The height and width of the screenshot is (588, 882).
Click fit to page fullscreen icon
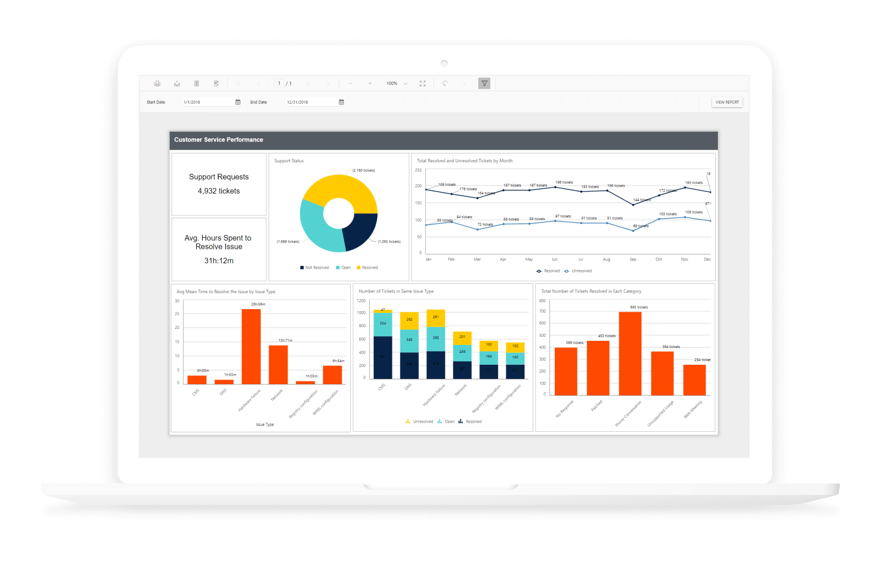point(423,84)
